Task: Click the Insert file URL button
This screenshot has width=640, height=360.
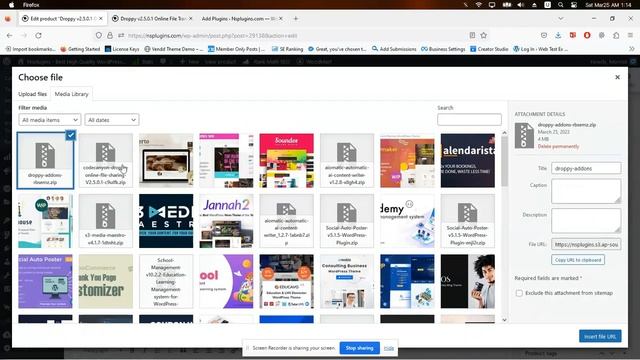Action: coord(600,336)
